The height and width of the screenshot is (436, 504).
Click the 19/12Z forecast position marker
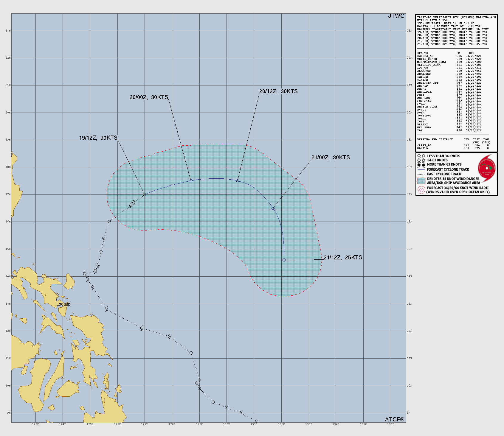click(x=145, y=194)
